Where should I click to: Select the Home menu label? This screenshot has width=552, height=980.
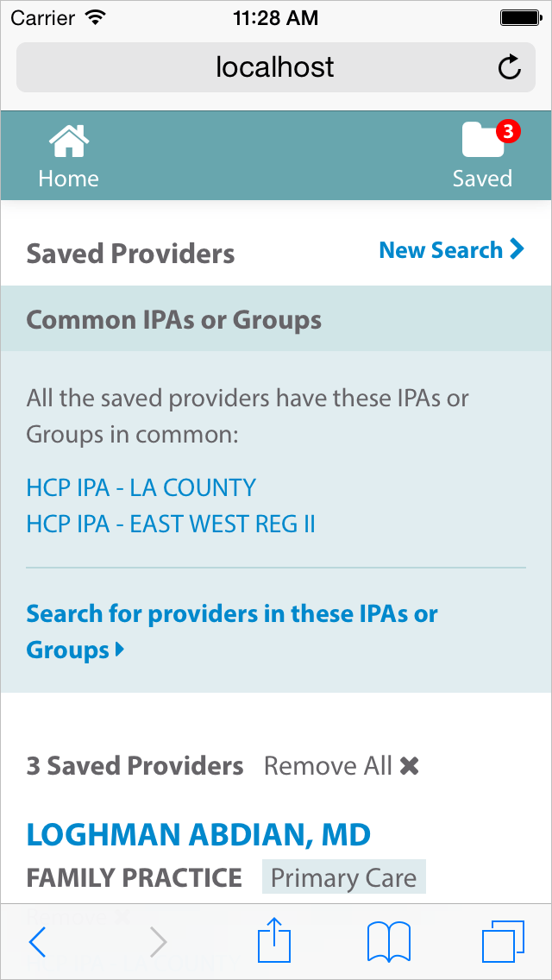(68, 179)
